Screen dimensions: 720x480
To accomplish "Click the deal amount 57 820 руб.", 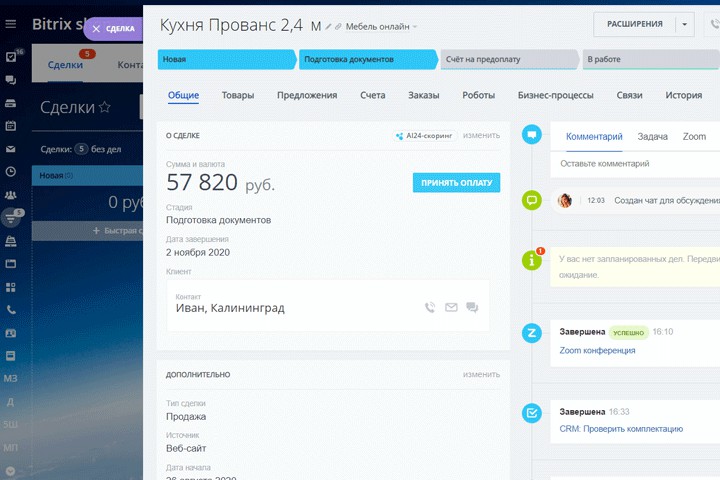I will click(220, 182).
